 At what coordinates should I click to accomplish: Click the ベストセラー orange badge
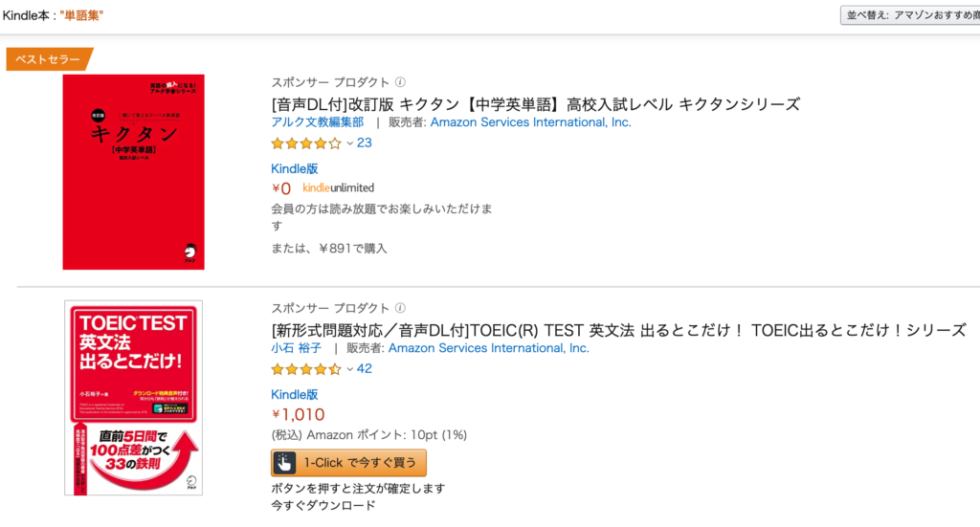point(49,59)
